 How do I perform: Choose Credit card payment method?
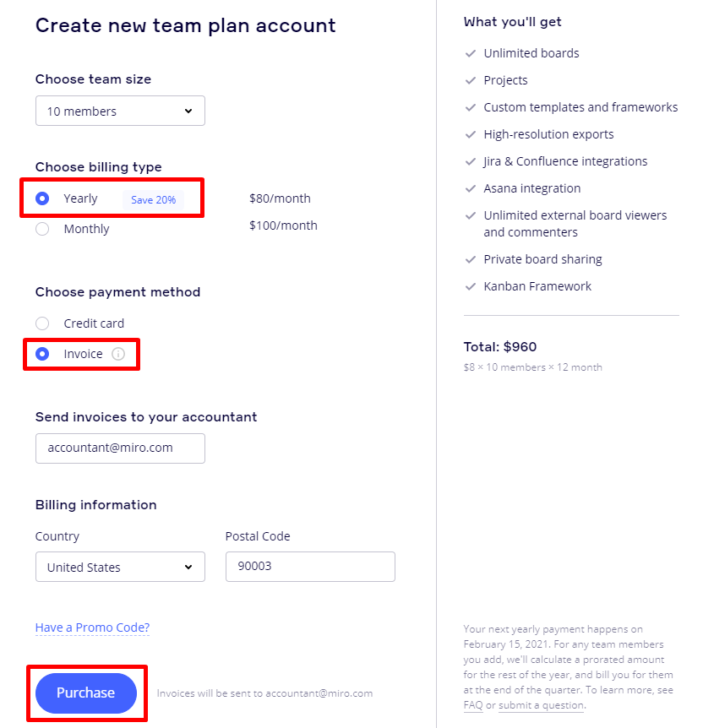(x=43, y=323)
